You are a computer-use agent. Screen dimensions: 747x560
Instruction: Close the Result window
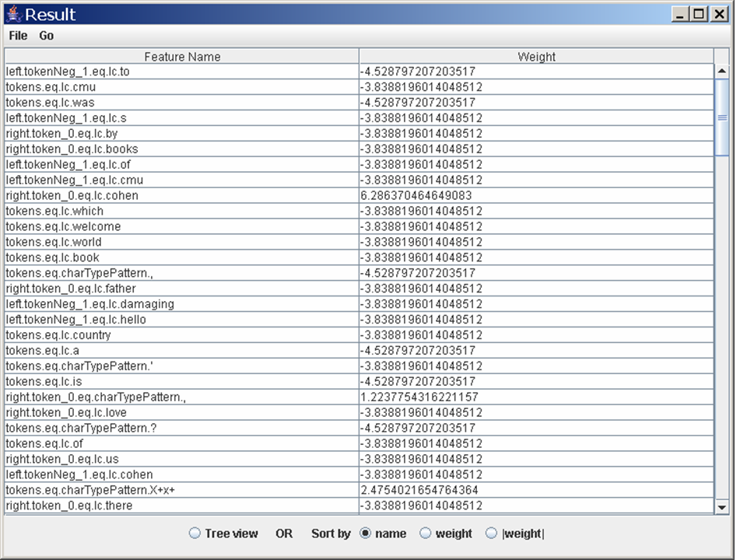point(719,14)
